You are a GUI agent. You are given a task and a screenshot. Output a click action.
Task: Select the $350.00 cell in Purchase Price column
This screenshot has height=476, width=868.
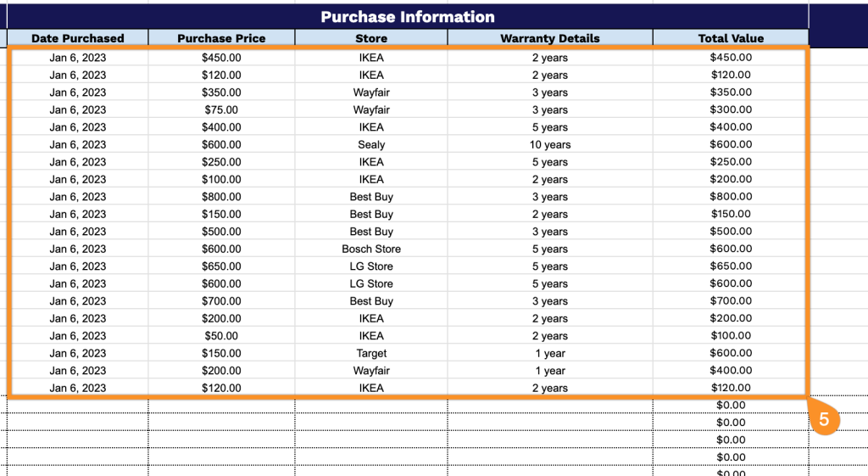[221, 92]
